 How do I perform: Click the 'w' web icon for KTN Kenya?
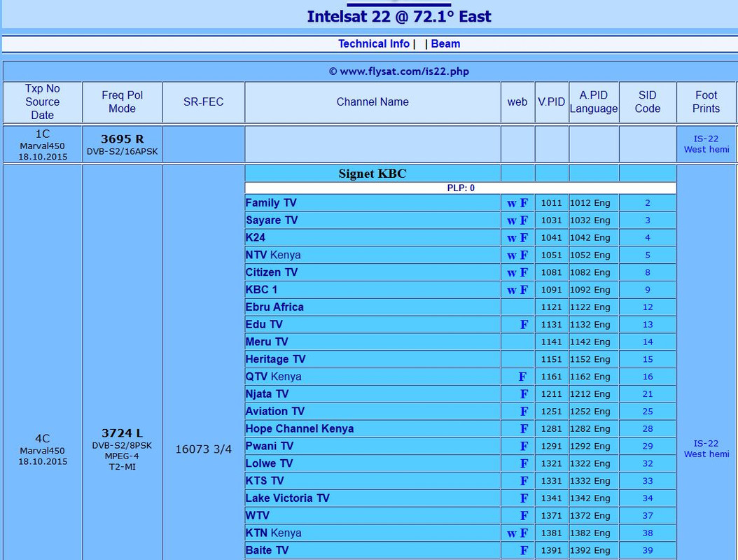[x=512, y=535]
